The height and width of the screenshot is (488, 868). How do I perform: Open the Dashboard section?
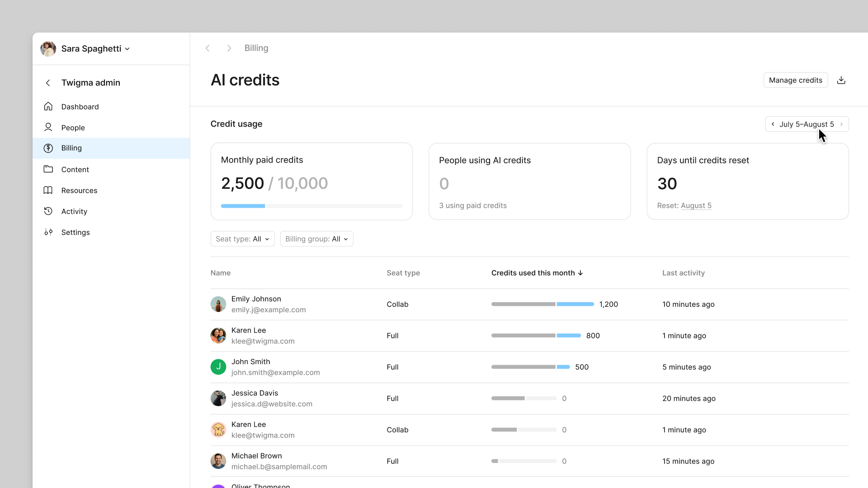(x=80, y=107)
